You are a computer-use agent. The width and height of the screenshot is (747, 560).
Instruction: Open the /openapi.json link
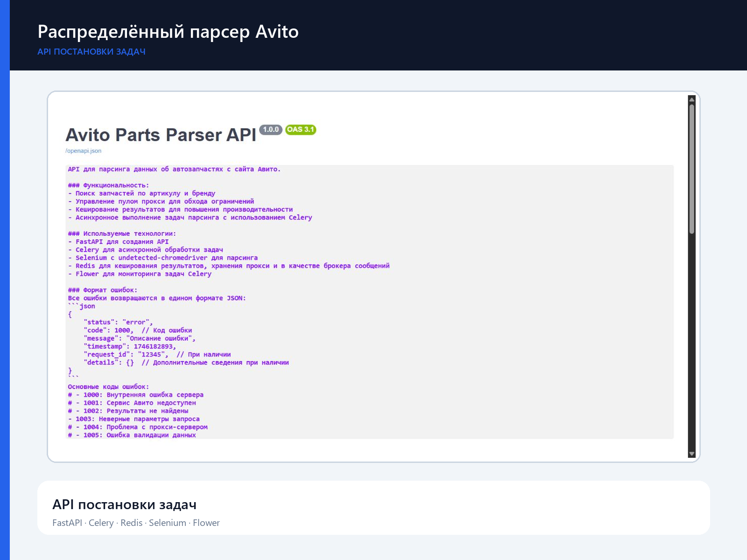point(84,151)
